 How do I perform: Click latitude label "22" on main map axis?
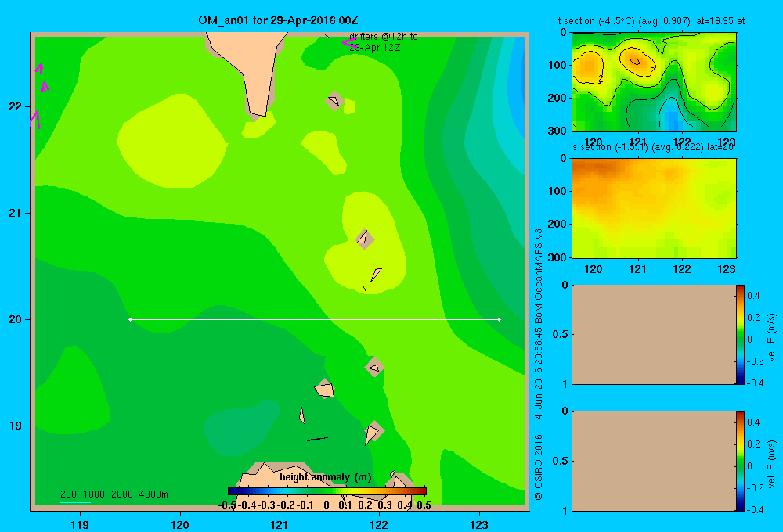coord(16,106)
